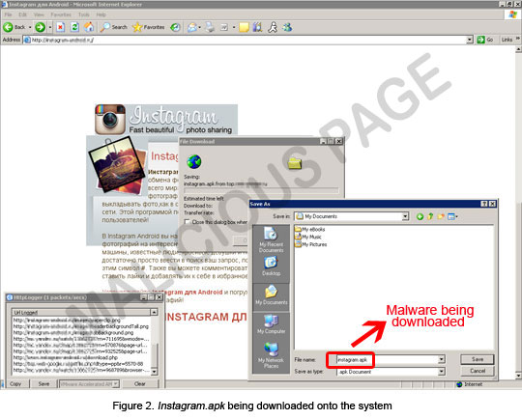The width and height of the screenshot is (522, 420).
Task: Click the Edit page toolbar icon
Action: [224, 27]
